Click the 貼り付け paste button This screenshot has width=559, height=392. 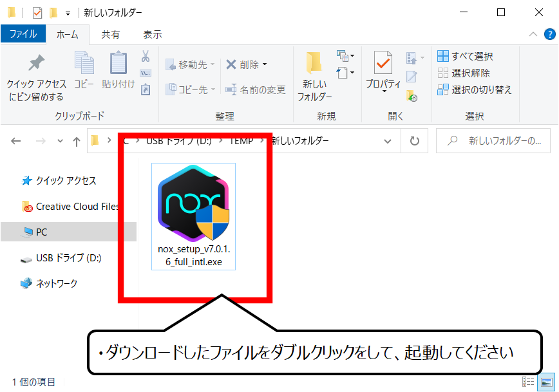pos(118,70)
